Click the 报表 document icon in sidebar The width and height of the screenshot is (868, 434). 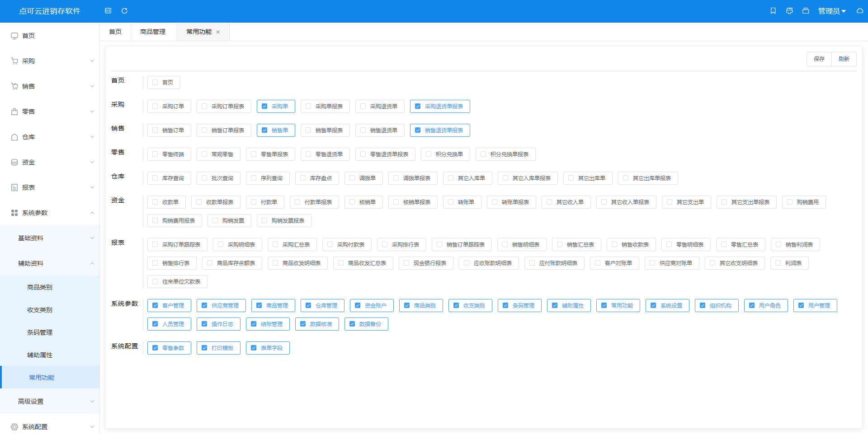(x=14, y=187)
